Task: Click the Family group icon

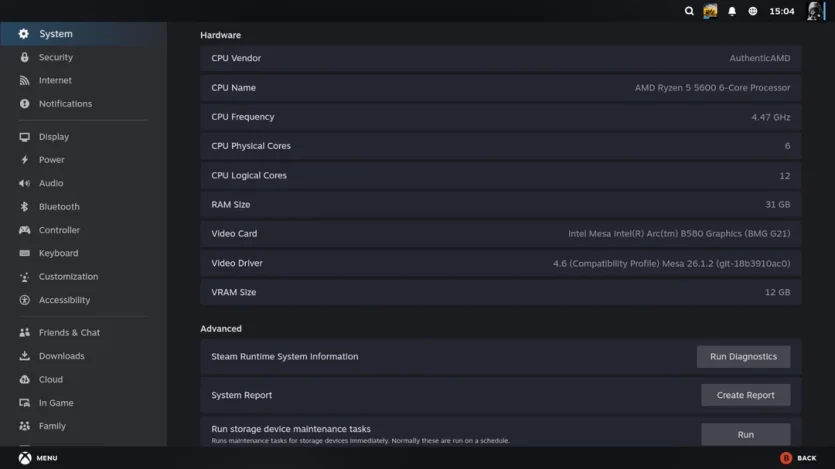Action: [24, 426]
